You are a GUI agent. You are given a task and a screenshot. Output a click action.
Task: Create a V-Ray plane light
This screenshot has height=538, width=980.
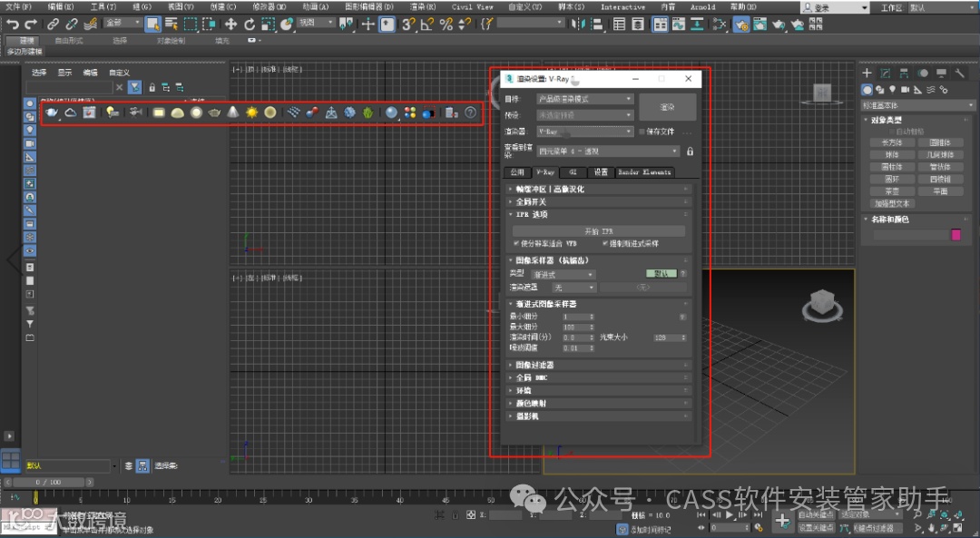click(159, 112)
